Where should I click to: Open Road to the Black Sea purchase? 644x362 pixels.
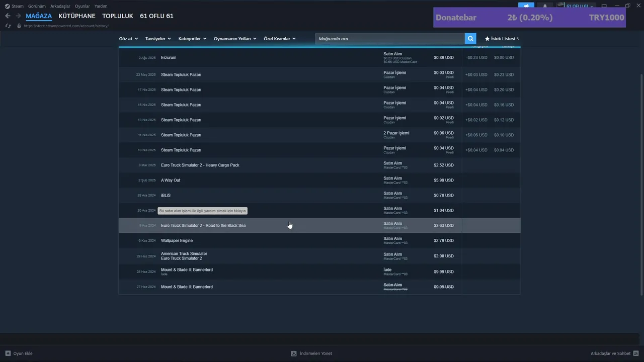point(319,226)
